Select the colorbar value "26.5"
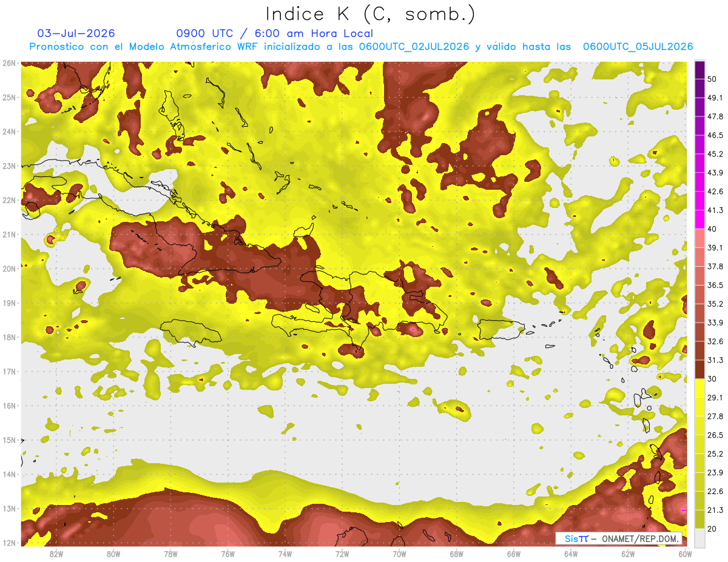728x562 pixels. point(714,435)
